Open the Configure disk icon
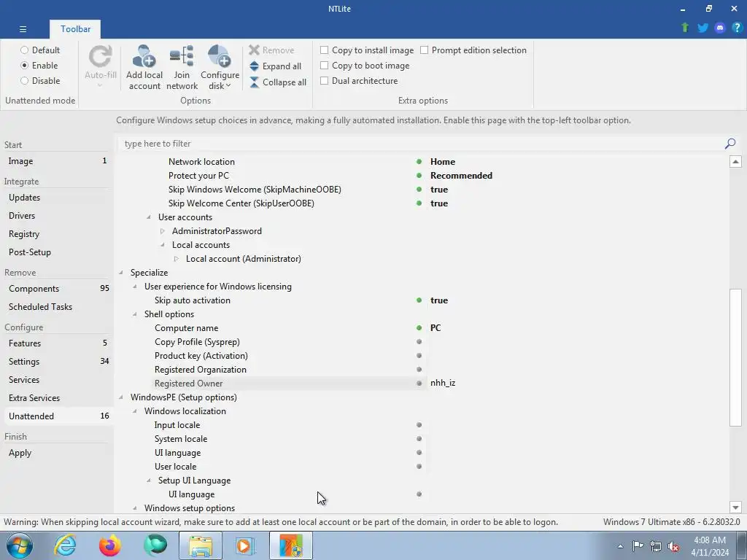Image resolution: width=747 pixels, height=560 pixels. tap(220, 56)
